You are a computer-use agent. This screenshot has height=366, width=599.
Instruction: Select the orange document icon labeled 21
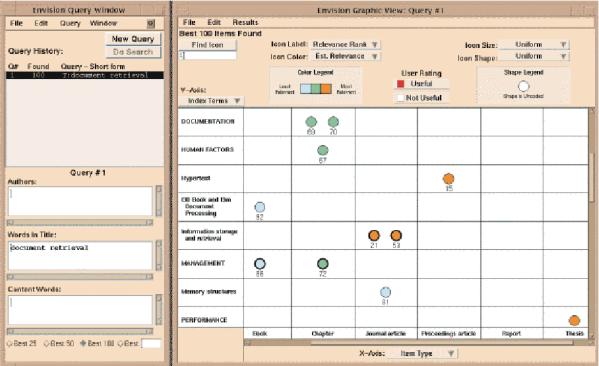point(374,235)
